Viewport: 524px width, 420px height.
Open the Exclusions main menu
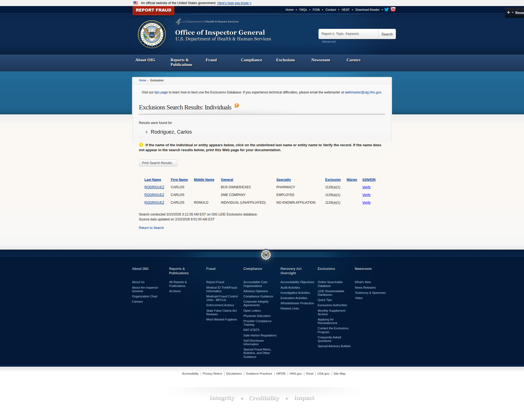[285, 60]
